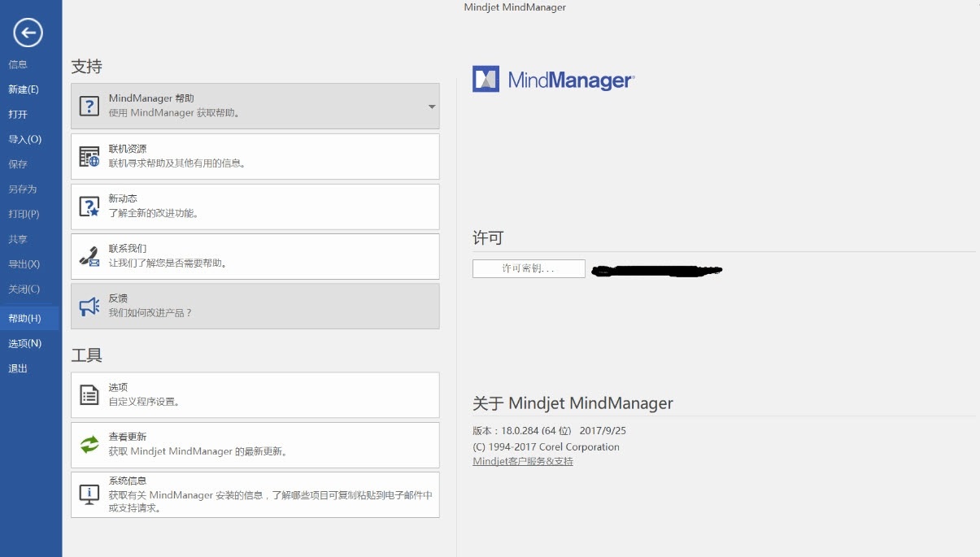Open 信息 in the left sidebar
Image resolution: width=980 pixels, height=557 pixels.
pos(18,64)
